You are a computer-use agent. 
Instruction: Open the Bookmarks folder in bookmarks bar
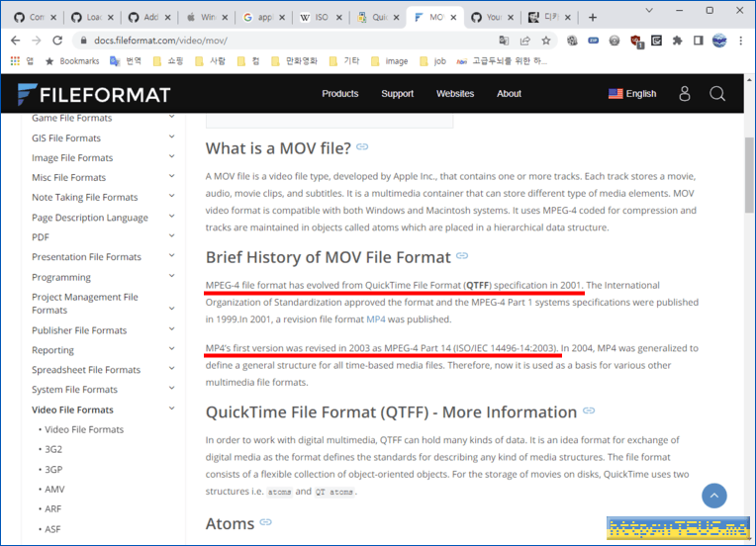72,61
